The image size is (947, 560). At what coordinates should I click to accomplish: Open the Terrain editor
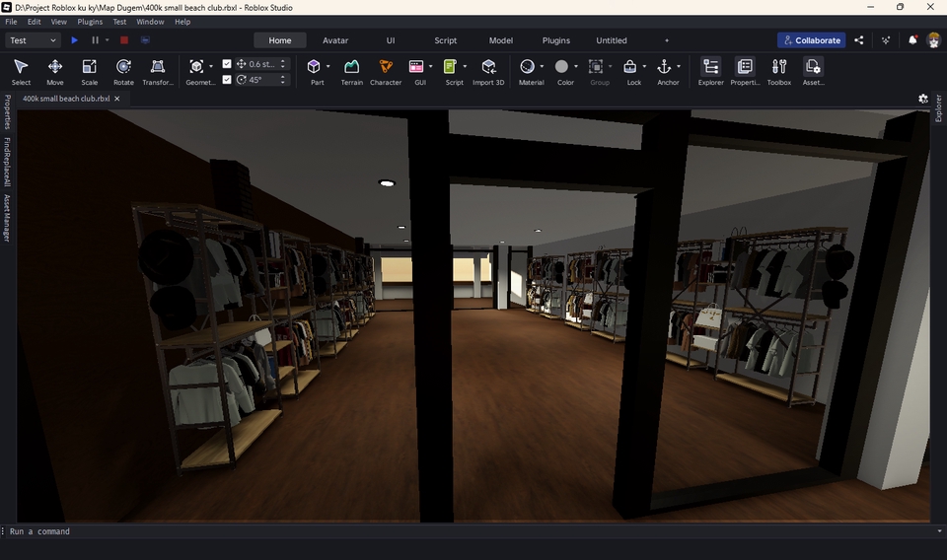pyautogui.click(x=351, y=71)
